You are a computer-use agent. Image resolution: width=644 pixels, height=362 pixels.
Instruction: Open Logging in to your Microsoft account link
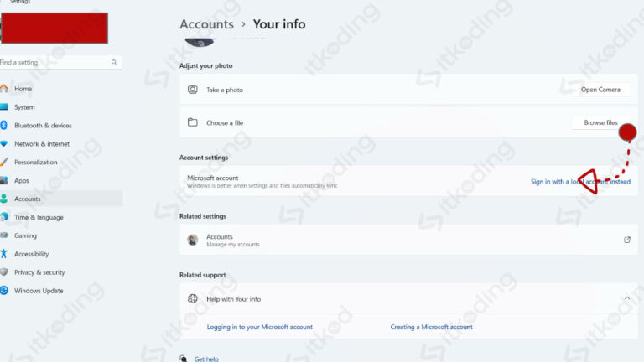click(x=260, y=327)
